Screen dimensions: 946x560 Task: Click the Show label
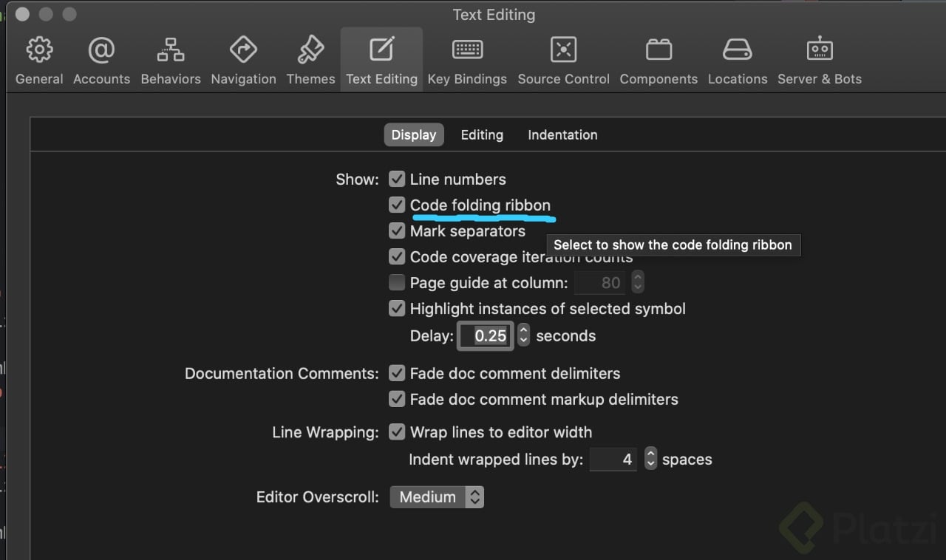(357, 180)
